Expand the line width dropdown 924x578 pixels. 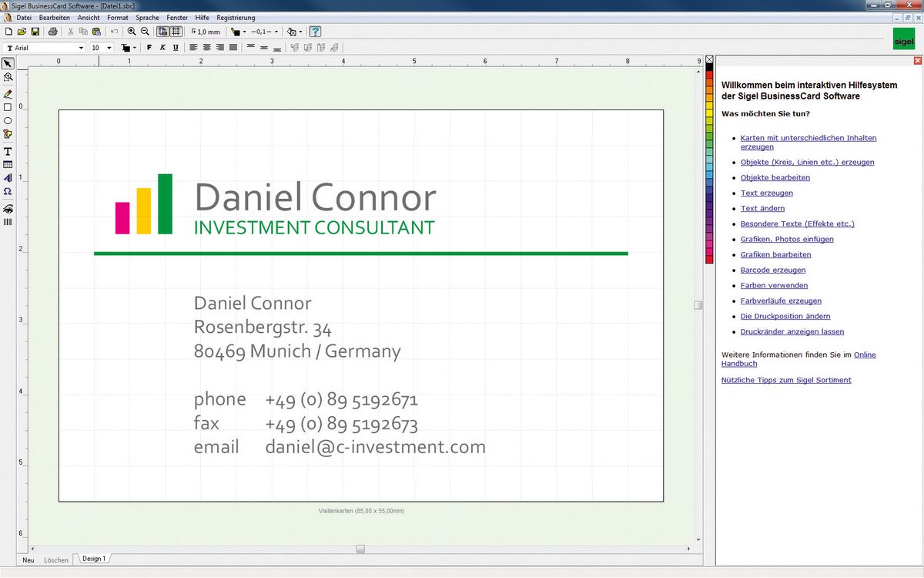click(x=276, y=32)
